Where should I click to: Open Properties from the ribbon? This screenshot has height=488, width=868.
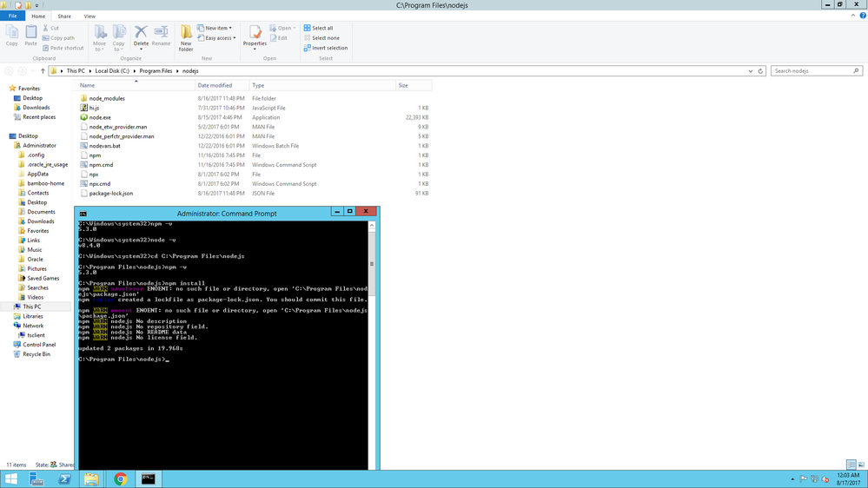click(255, 36)
